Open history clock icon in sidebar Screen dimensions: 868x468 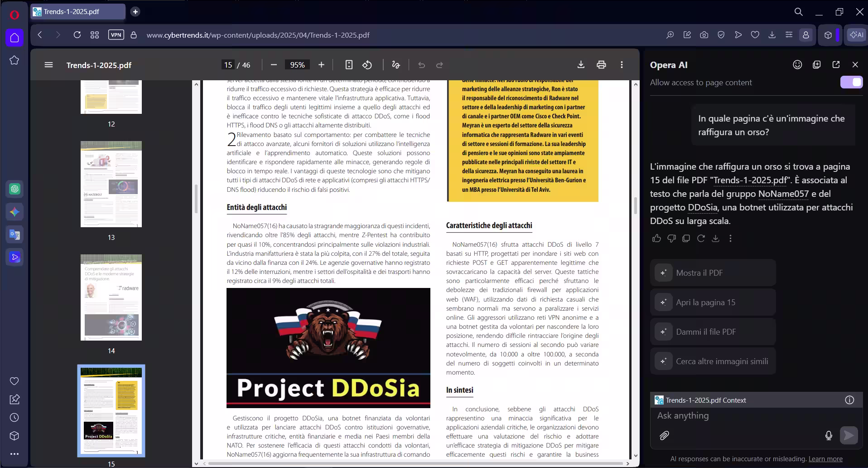14,418
